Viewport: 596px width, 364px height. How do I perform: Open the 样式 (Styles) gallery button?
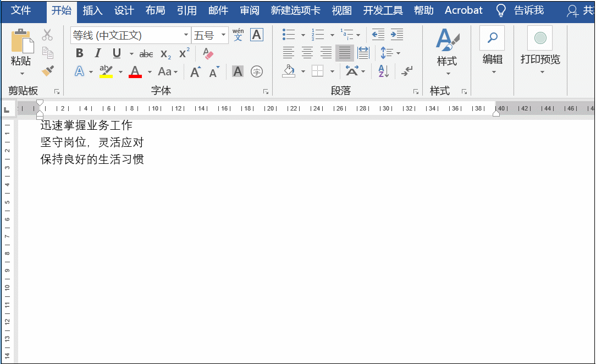click(x=447, y=51)
